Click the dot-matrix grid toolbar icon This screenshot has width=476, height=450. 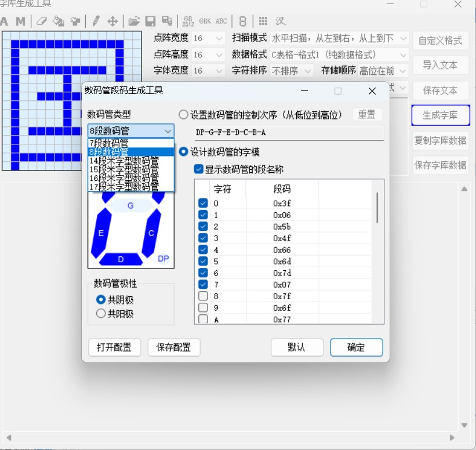point(263,21)
